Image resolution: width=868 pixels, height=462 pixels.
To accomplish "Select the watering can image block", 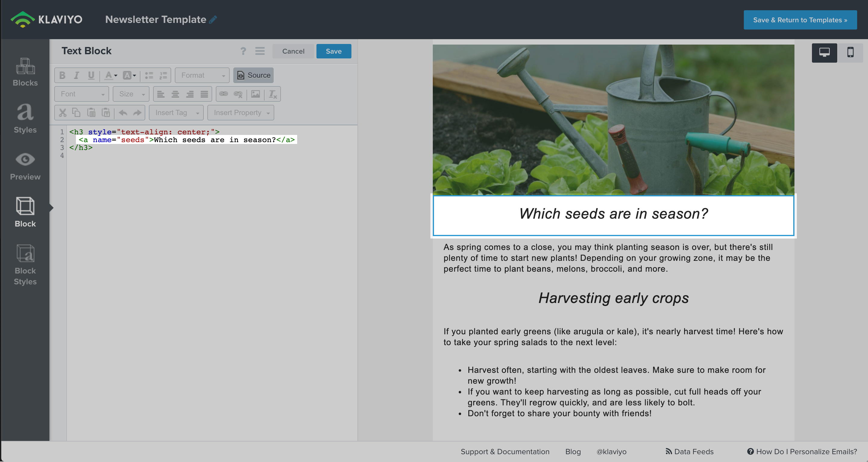I will click(x=613, y=120).
